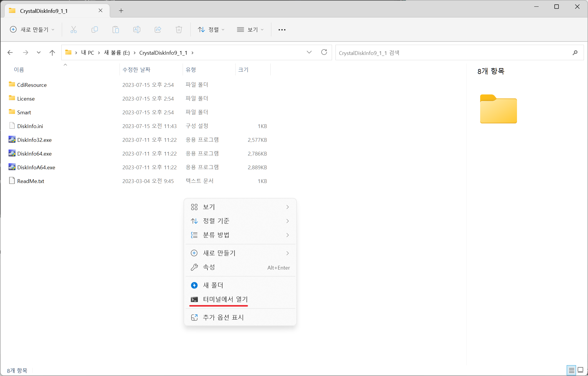Image resolution: width=588 pixels, height=376 pixels.
Task: Click the Share icon in toolbar
Action: pos(158,30)
